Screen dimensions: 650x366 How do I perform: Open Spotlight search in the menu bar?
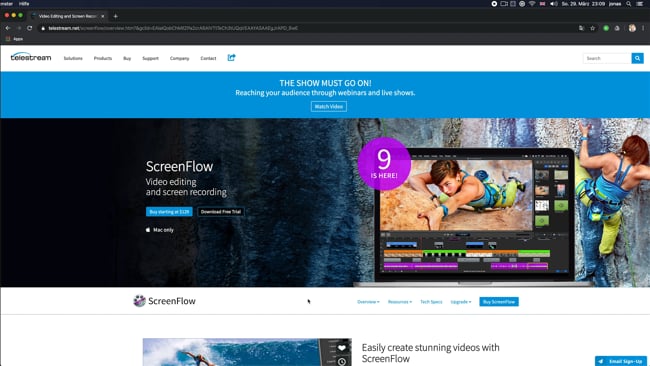629,4
